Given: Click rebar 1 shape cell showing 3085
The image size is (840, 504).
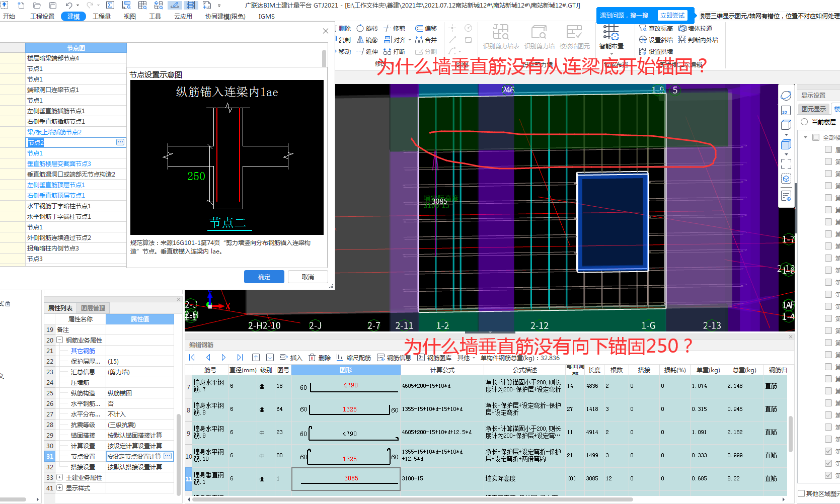Looking at the screenshot, I should 346,478.
